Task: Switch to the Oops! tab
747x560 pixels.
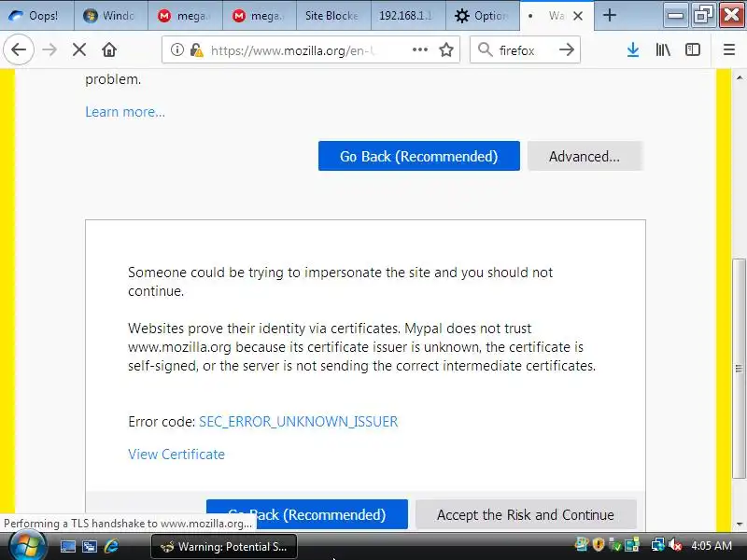Action: coord(36,16)
